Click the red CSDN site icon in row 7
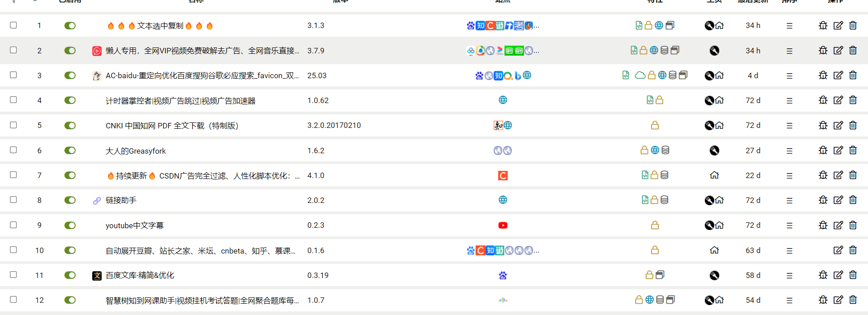868x315 pixels. point(503,175)
